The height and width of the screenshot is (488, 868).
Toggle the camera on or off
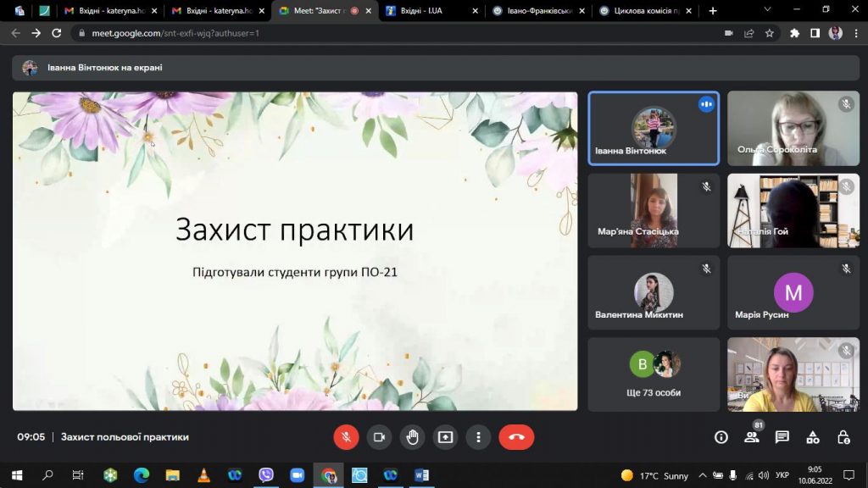(x=379, y=437)
